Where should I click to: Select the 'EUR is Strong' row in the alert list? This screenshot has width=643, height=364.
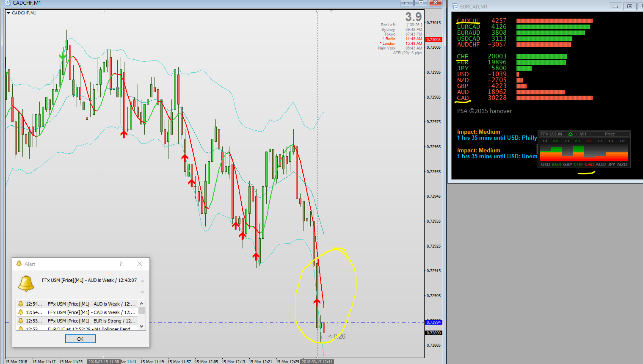[x=77, y=320]
